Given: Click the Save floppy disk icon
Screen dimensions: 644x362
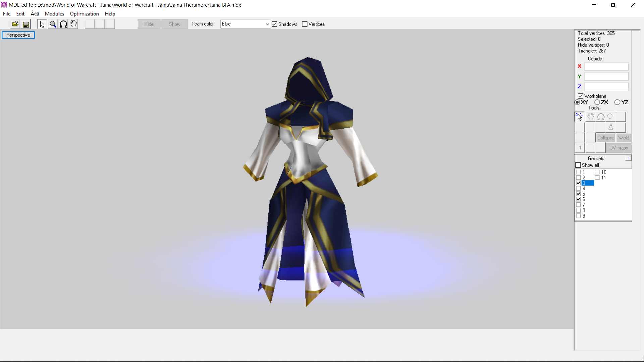Looking at the screenshot, I should tap(26, 24).
